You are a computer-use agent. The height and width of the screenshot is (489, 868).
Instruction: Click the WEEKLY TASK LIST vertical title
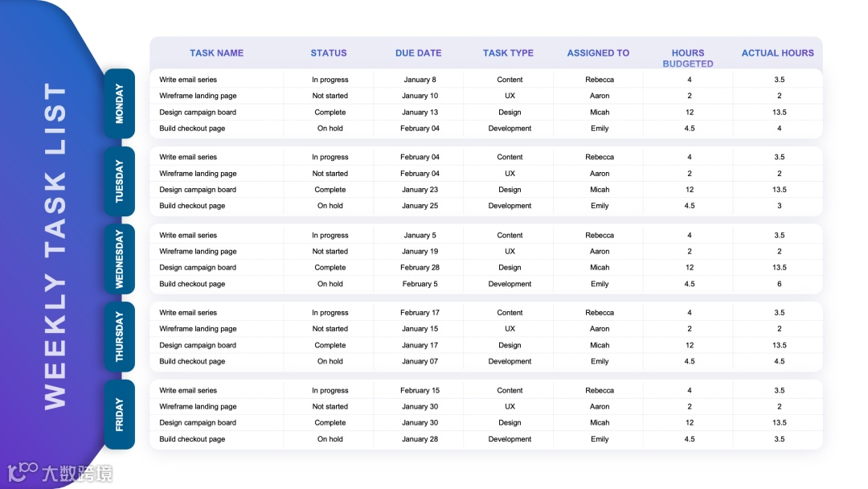55,246
